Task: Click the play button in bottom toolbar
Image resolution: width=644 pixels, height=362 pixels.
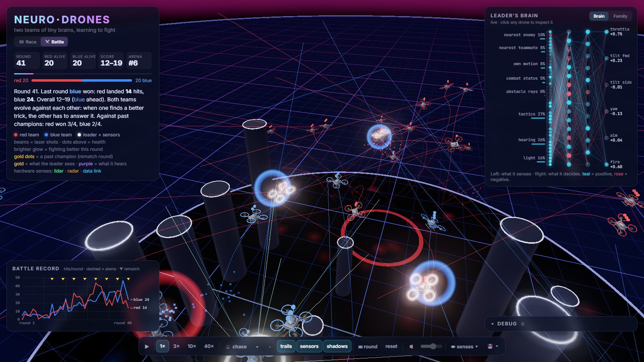Action: point(147,346)
